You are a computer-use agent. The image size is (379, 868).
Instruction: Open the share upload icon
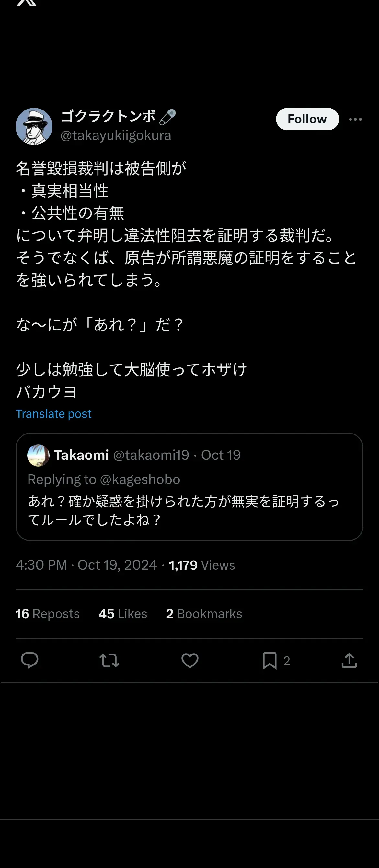point(349,660)
